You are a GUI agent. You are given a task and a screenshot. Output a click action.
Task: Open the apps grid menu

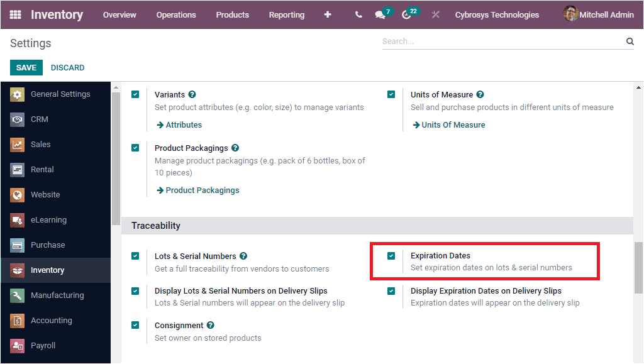[x=15, y=14]
